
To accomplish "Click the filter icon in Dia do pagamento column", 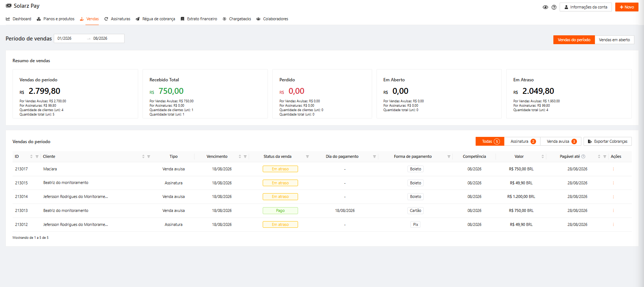I will (x=374, y=157).
